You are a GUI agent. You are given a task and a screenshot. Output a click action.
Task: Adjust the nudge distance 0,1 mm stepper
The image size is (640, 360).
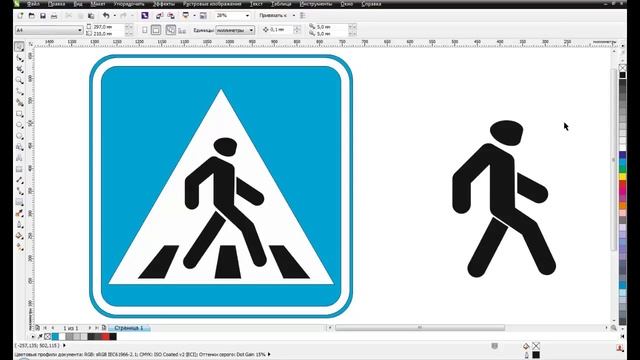pyautogui.click(x=297, y=30)
